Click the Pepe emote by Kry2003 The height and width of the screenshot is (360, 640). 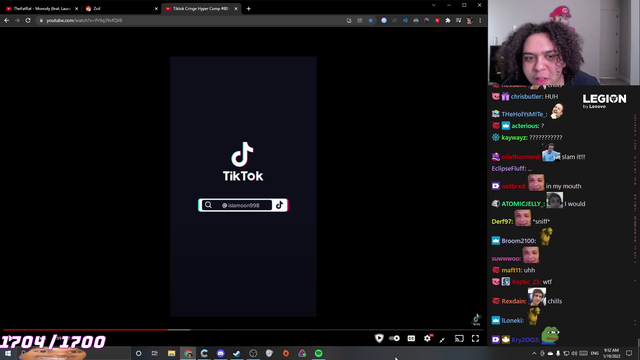coord(551,336)
